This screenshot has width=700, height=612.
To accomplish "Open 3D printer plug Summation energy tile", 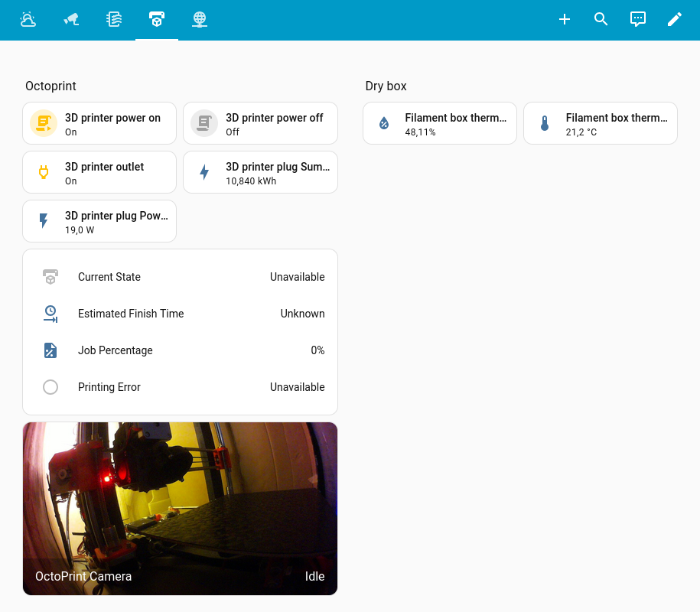I will pyautogui.click(x=260, y=172).
